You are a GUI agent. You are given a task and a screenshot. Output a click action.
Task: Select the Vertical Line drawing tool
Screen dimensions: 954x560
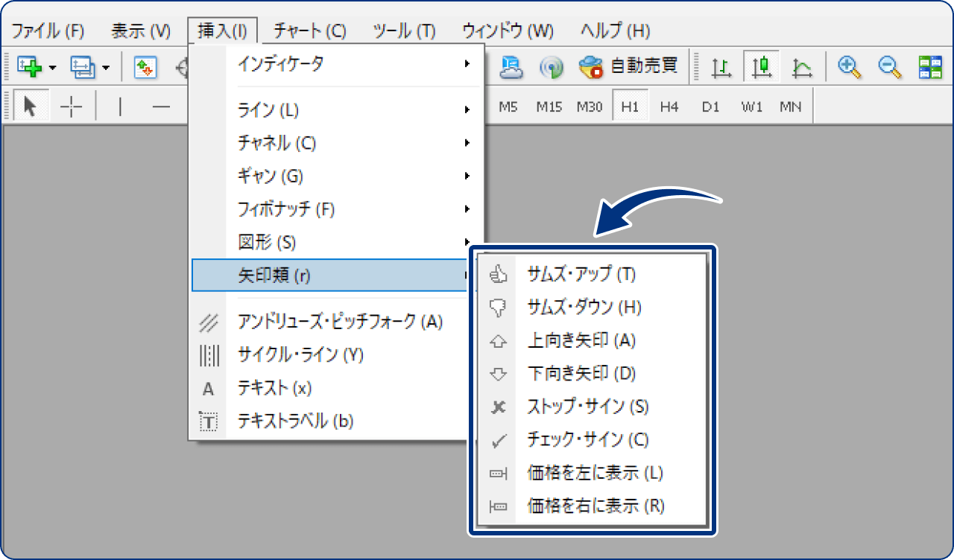pos(119,106)
